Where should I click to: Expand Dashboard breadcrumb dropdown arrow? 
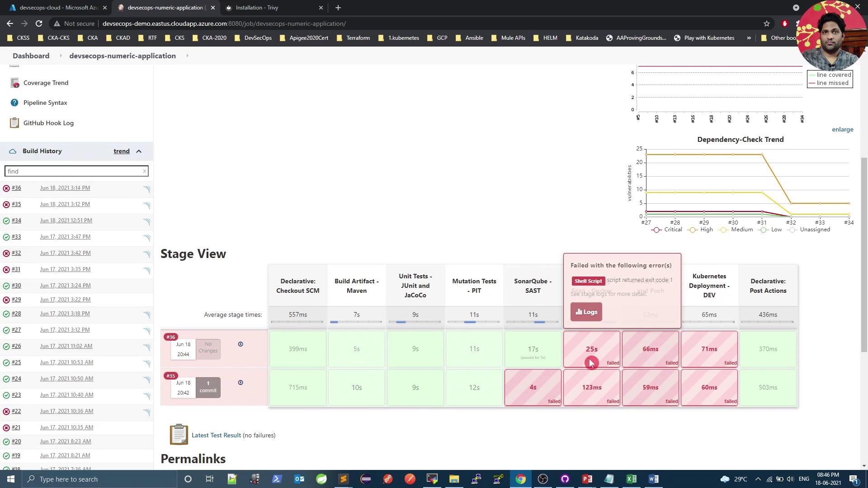(x=60, y=56)
